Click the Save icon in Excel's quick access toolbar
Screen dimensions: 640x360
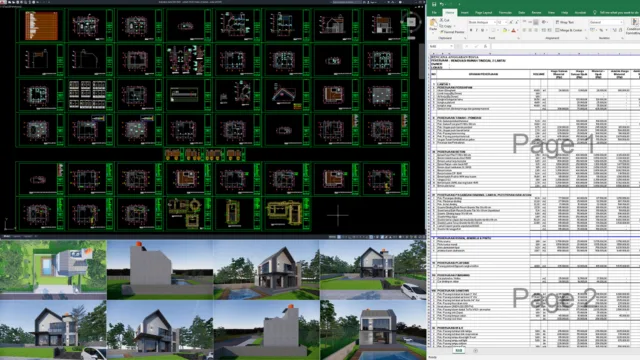(x=434, y=4)
